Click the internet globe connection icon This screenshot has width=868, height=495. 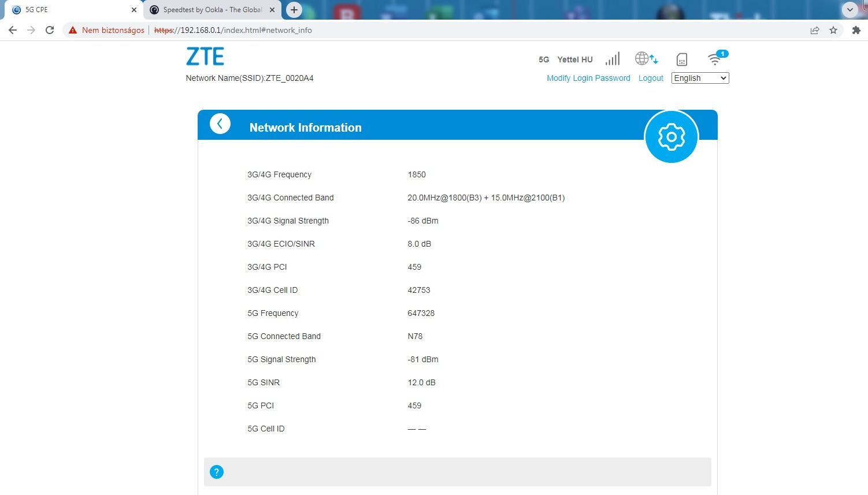coord(647,59)
